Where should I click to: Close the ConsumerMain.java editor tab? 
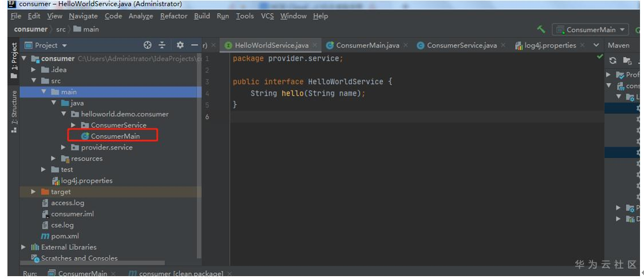click(406, 45)
